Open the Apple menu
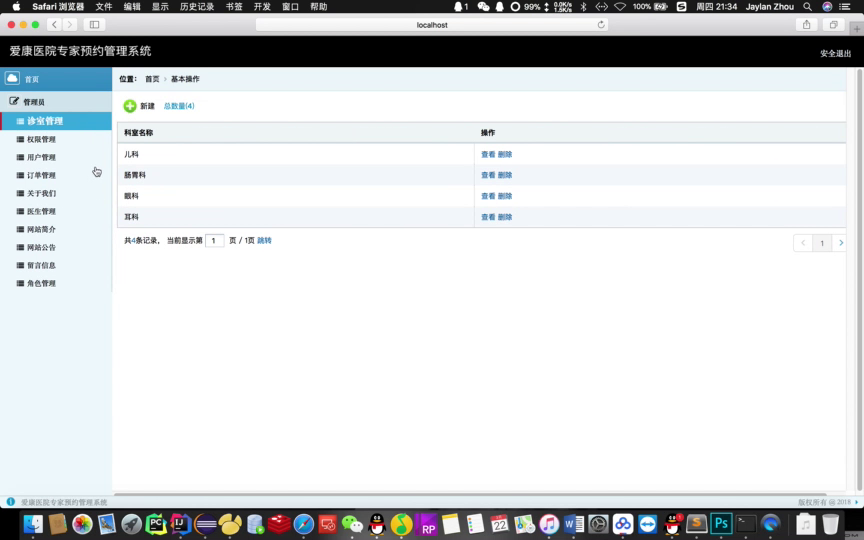864x540 pixels. click(17, 7)
